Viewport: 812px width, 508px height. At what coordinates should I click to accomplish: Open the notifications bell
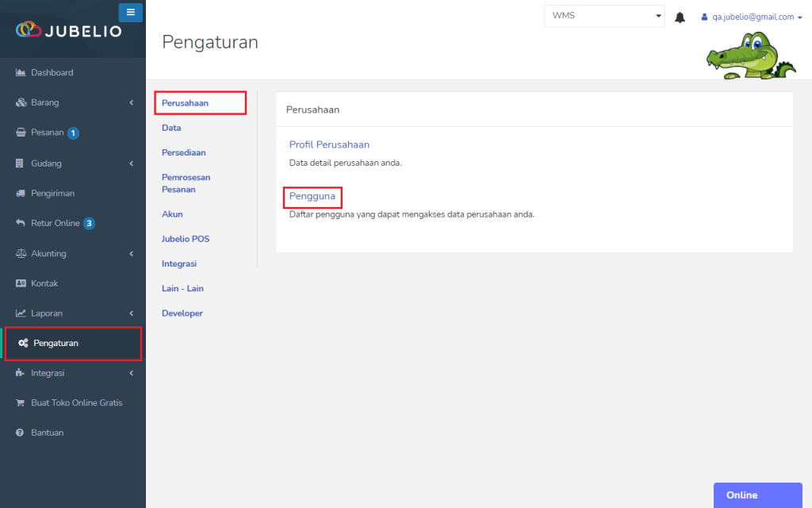coord(680,17)
